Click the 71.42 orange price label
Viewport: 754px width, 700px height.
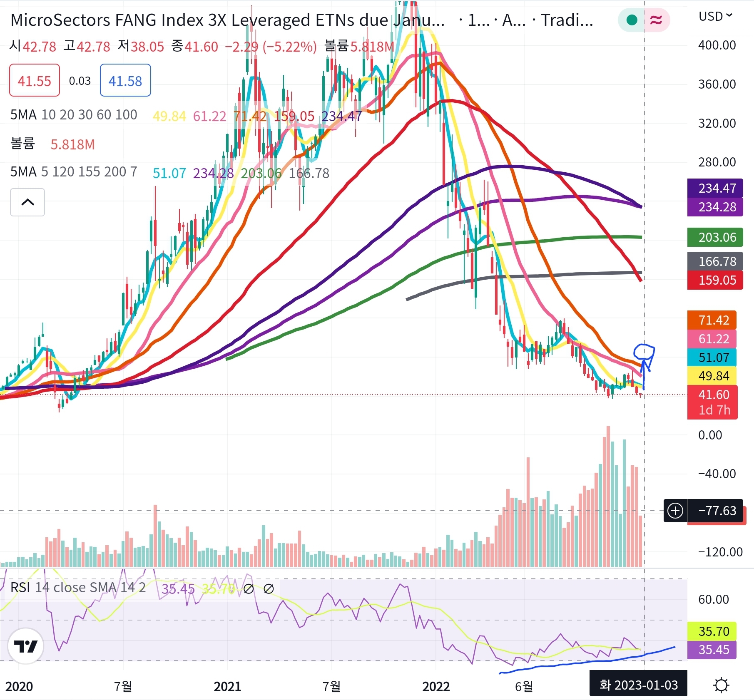[712, 320]
